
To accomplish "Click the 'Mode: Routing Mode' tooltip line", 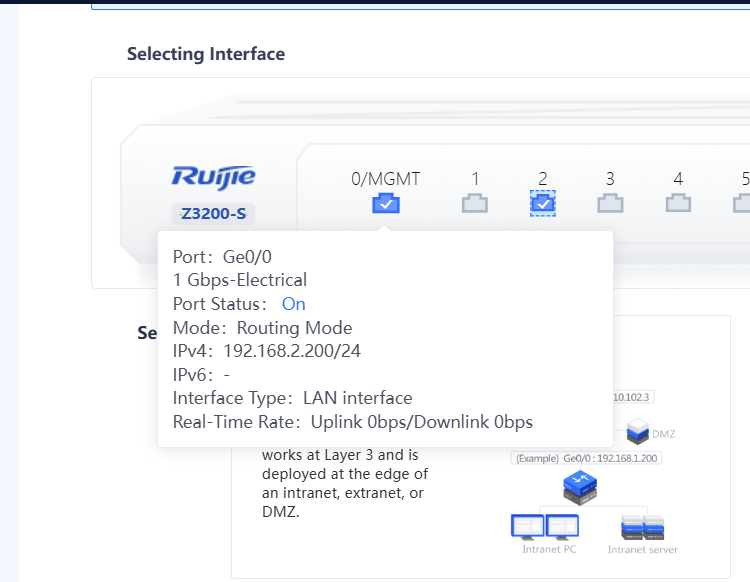I will coord(262,328).
